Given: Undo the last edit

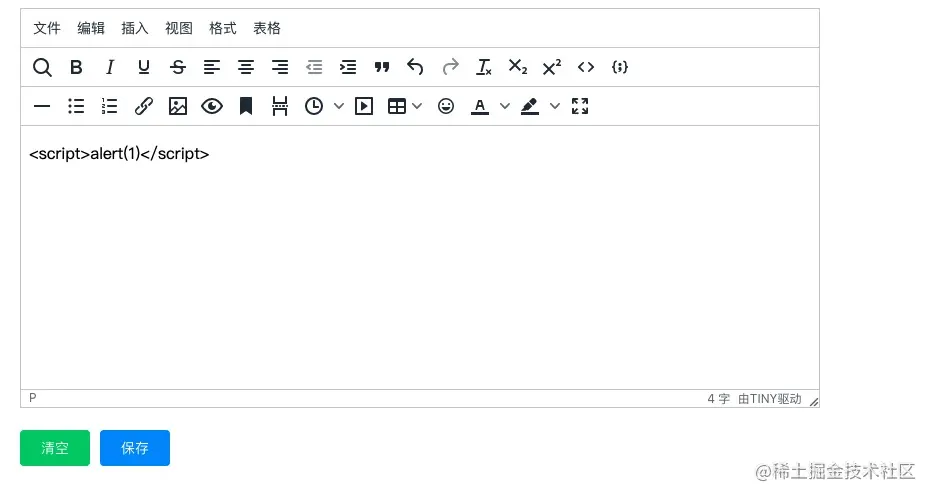Looking at the screenshot, I should point(415,67).
